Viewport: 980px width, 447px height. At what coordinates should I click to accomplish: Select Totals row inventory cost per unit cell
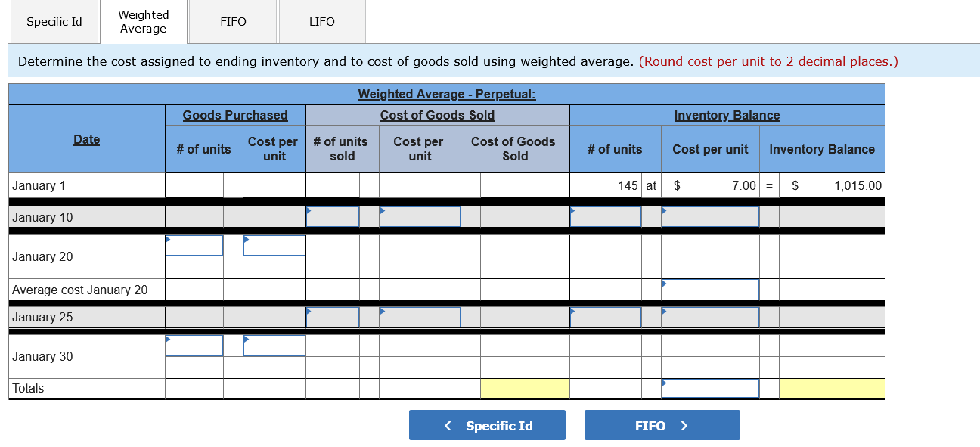(x=710, y=388)
